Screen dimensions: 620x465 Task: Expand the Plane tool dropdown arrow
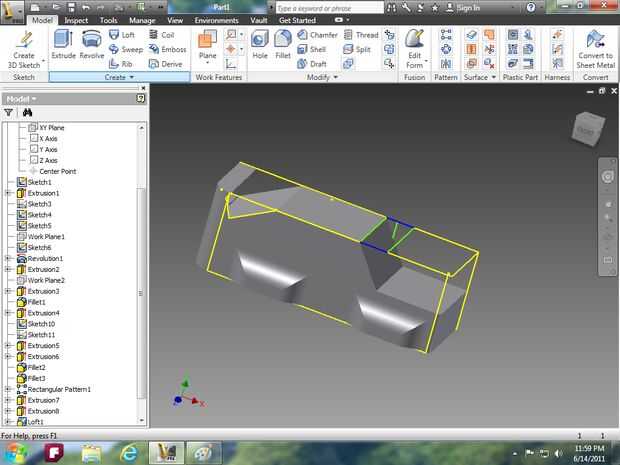coord(208,62)
